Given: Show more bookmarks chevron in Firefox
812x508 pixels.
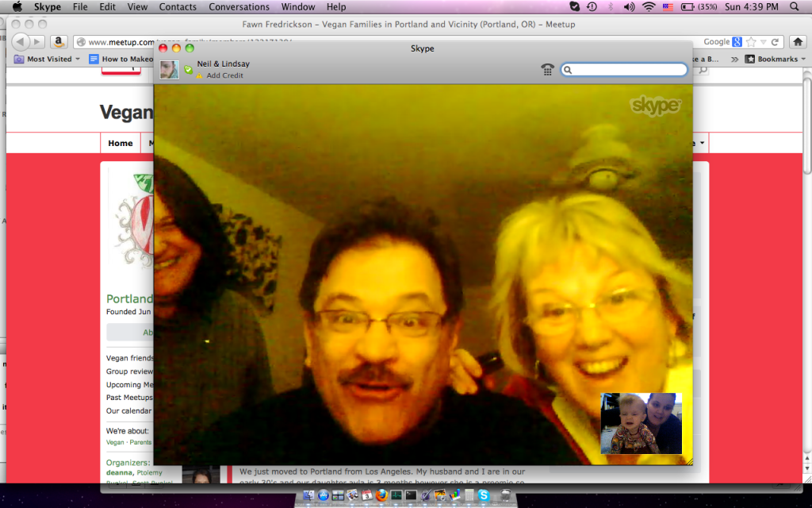Looking at the screenshot, I should 734,59.
